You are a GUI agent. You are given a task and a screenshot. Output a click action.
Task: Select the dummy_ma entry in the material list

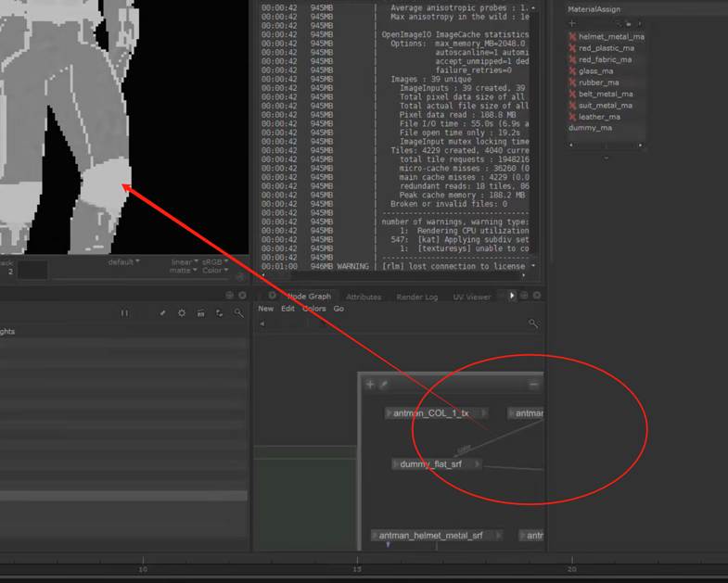tap(590, 128)
